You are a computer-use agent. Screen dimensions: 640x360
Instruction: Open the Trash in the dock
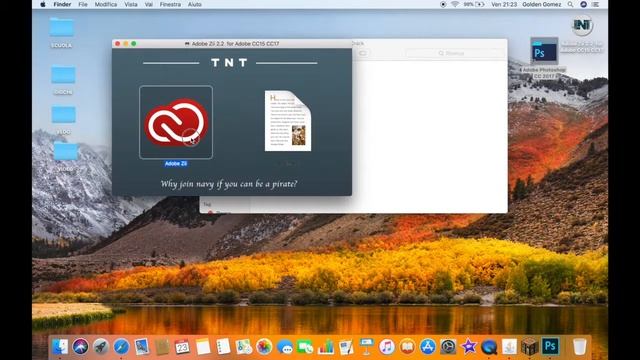coord(579,347)
